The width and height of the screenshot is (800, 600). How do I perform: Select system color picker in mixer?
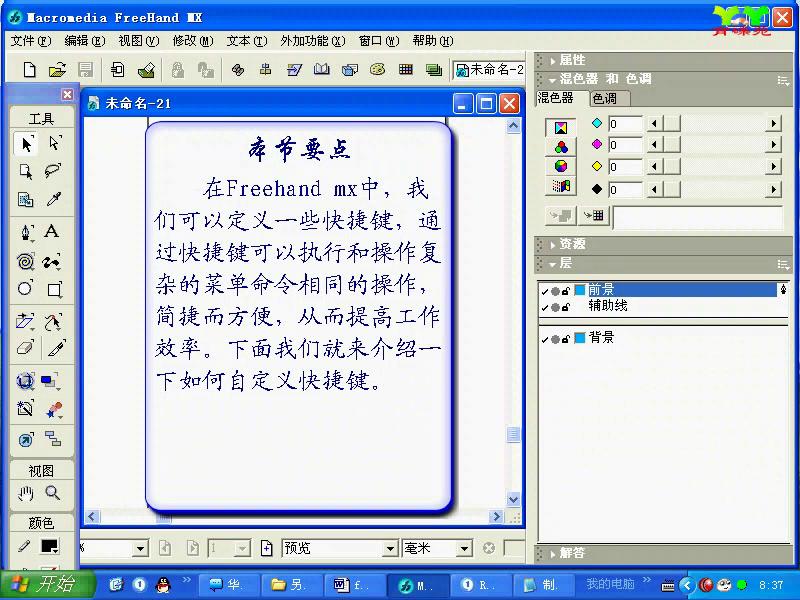[x=561, y=186]
